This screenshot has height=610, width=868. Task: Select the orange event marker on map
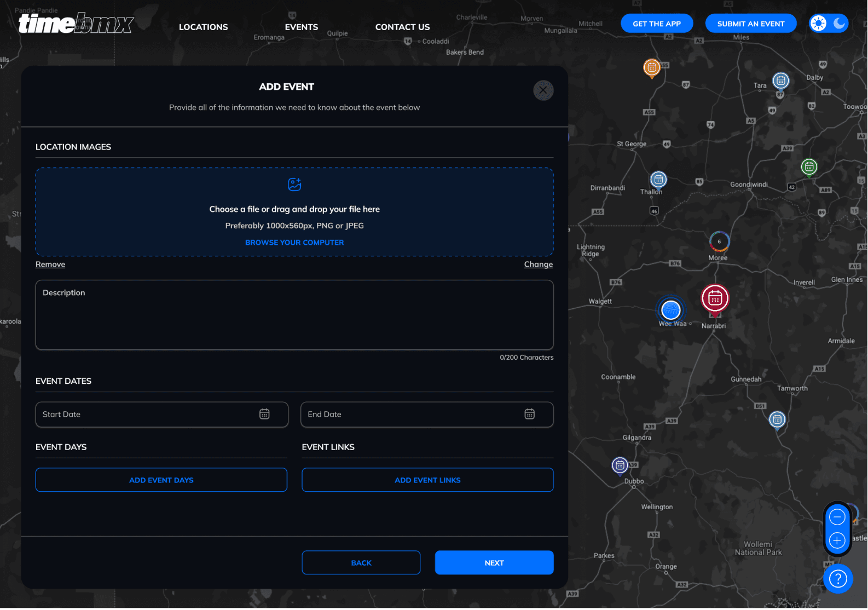tap(651, 68)
